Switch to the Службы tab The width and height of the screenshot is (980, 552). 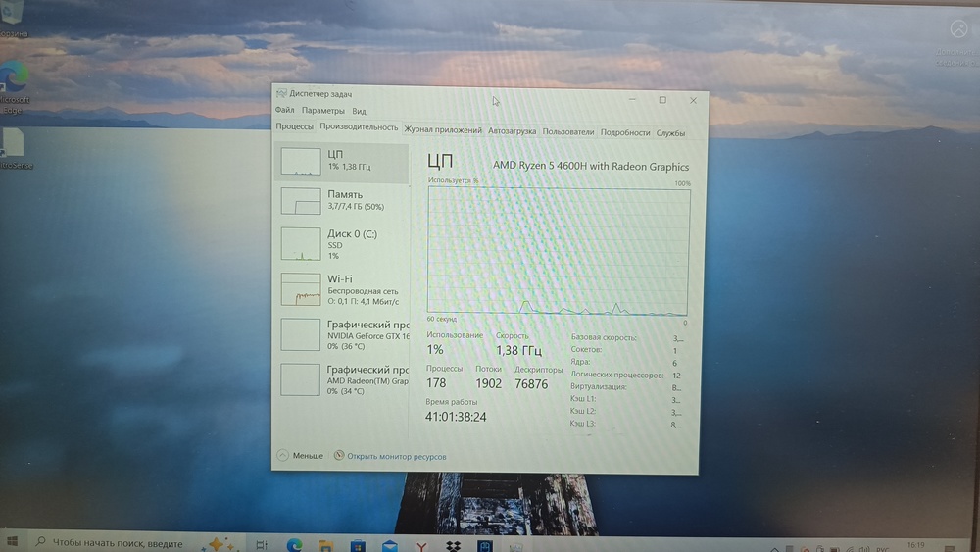[x=670, y=133]
